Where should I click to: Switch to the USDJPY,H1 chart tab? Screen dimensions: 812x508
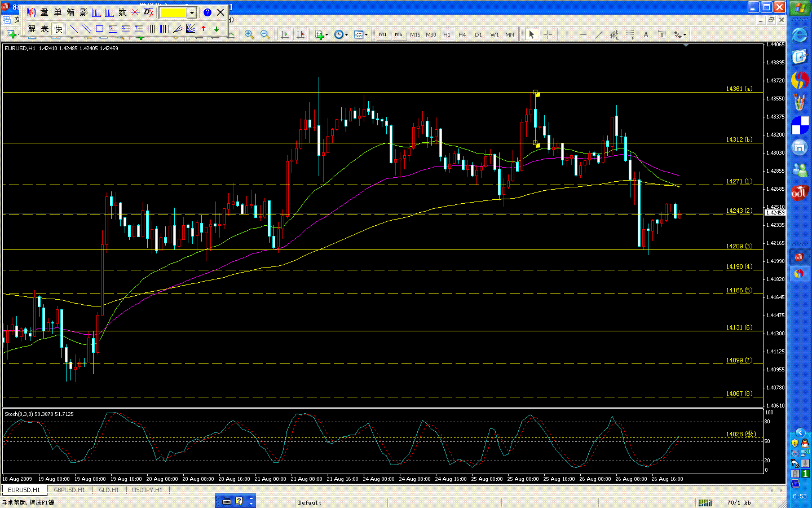tap(147, 490)
